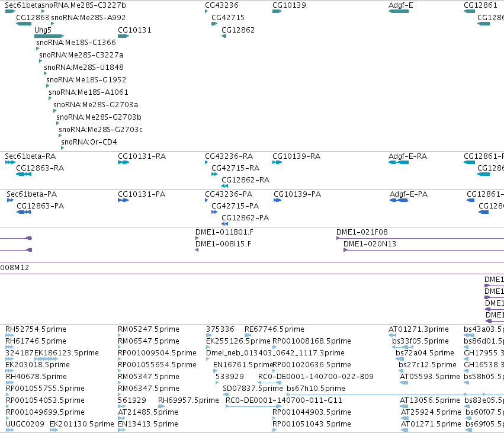Open snoRNA:Me18S-G1952 feature label
Viewport: 504px width, 433px height.
click(x=86, y=80)
